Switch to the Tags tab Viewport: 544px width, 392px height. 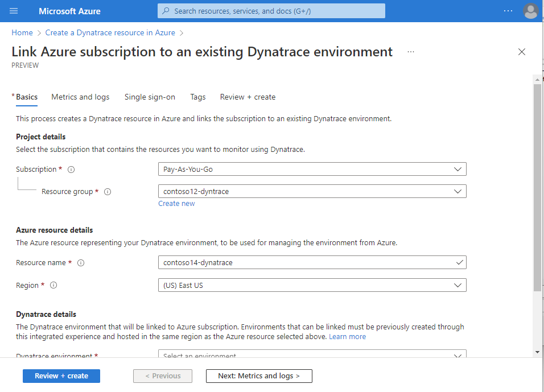[x=198, y=97]
